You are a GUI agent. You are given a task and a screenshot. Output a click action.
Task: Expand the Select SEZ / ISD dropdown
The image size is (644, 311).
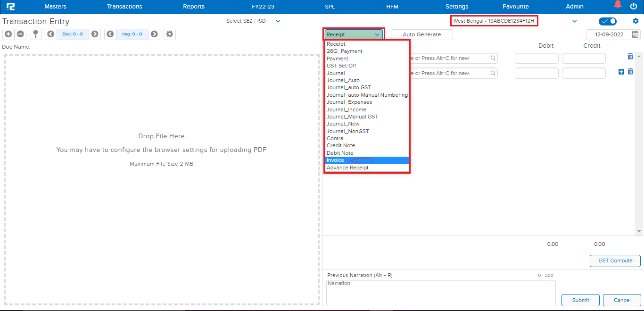[x=278, y=21]
